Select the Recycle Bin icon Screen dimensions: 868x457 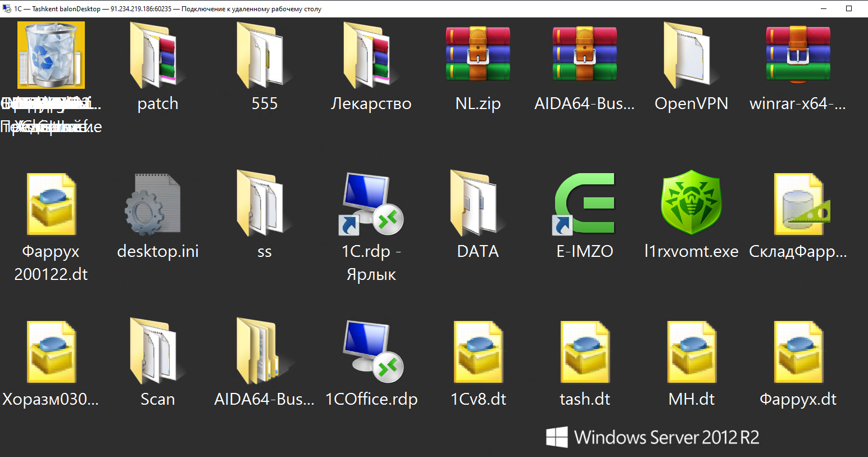pyautogui.click(x=51, y=55)
